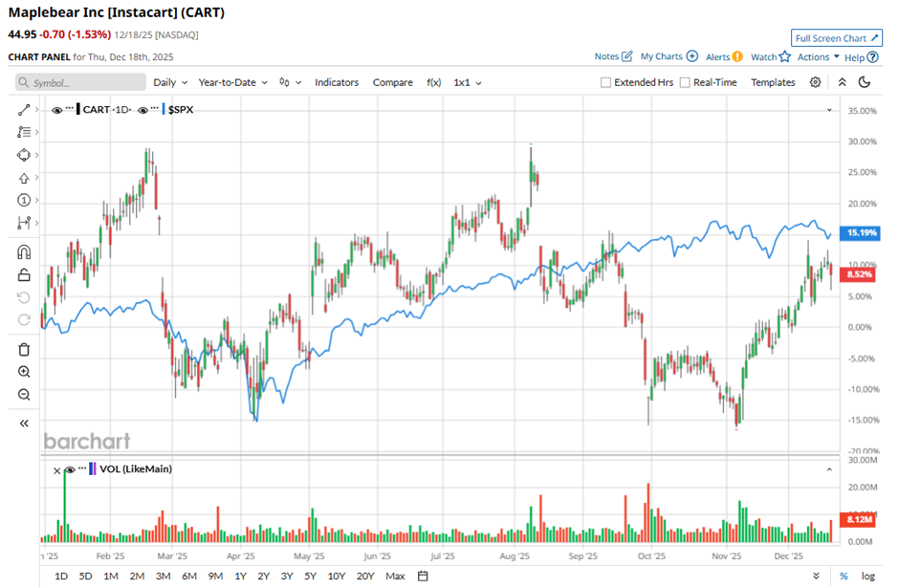The width and height of the screenshot is (899, 588).
Task: Add to watchlist via Watch link
Action: pyautogui.click(x=764, y=56)
